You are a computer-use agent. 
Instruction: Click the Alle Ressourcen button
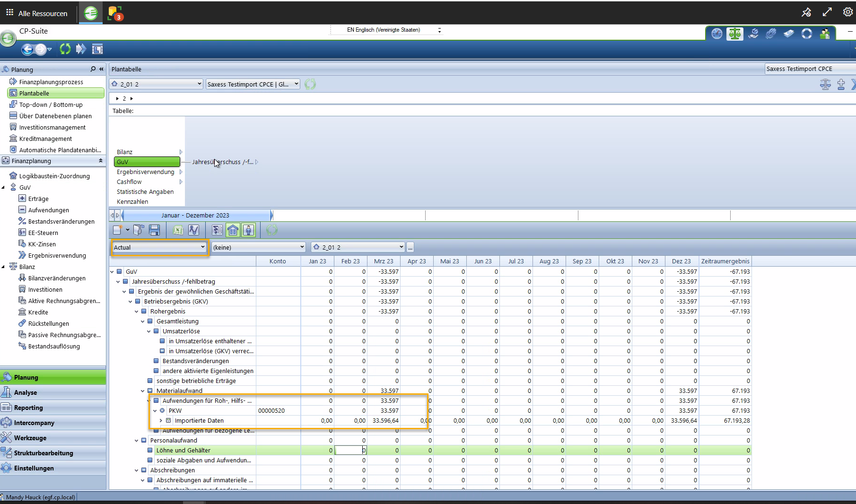[37, 13]
